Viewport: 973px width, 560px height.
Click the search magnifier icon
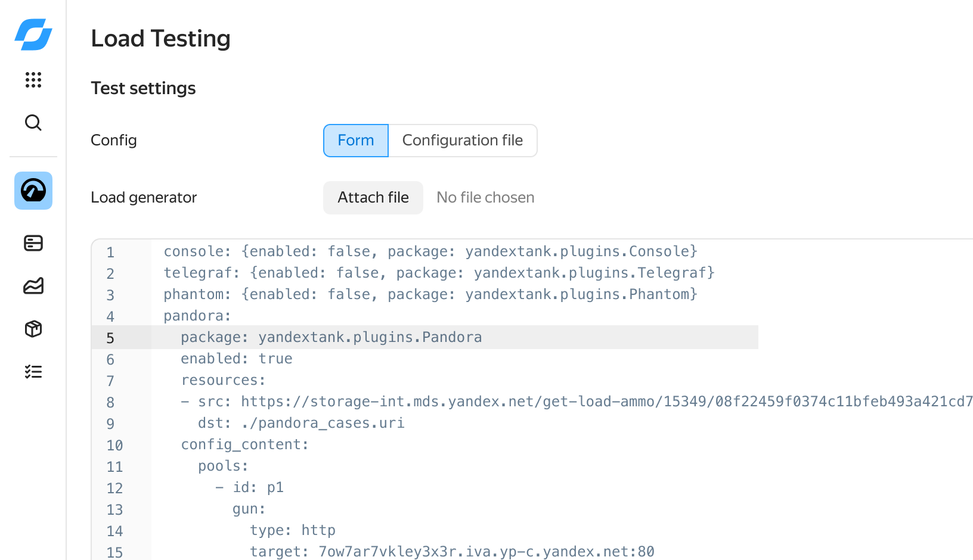(x=33, y=123)
